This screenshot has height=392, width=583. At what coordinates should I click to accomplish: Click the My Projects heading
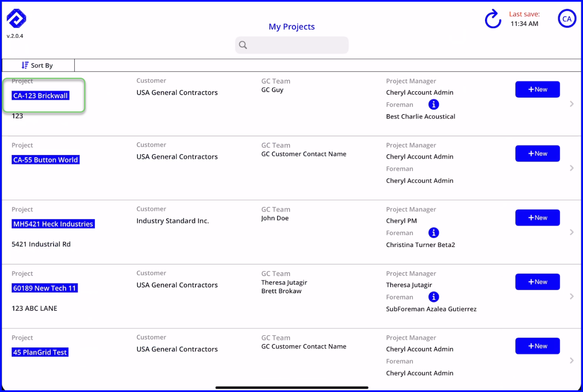(x=292, y=27)
